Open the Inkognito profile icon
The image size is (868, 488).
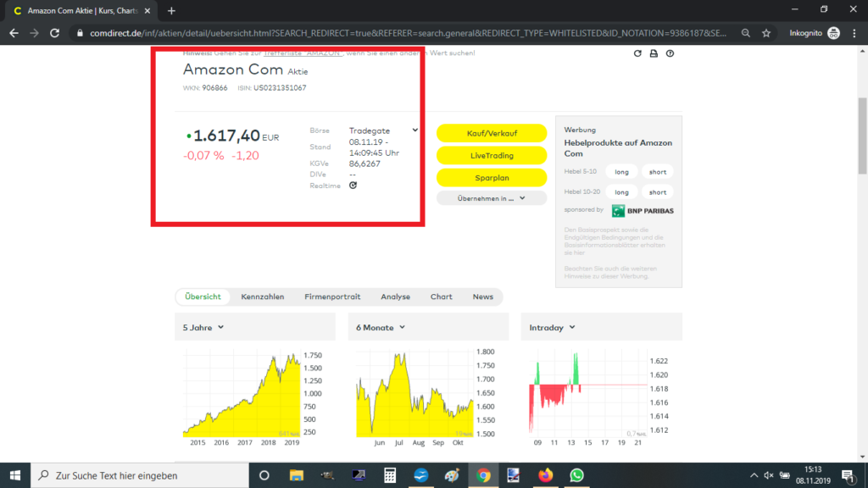coord(834,33)
